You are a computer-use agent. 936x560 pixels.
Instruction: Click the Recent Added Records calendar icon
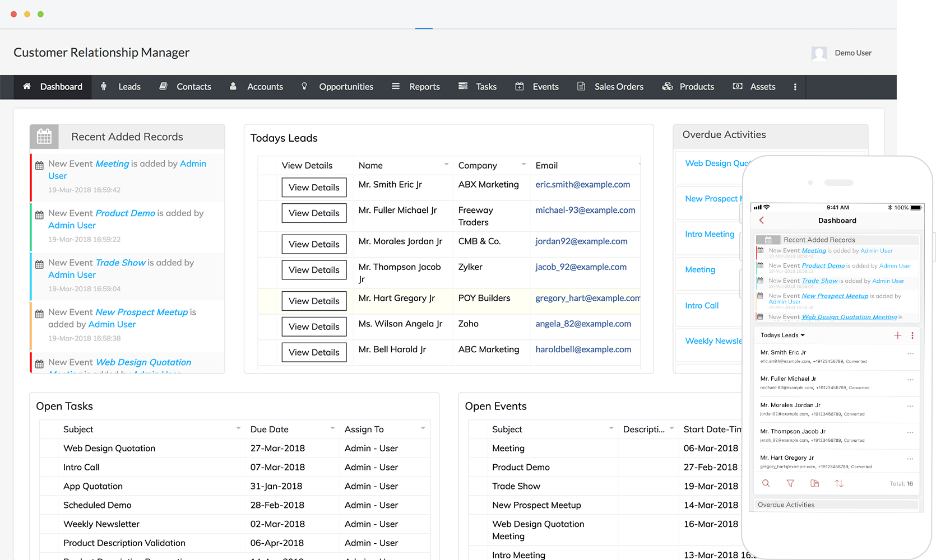click(x=44, y=136)
